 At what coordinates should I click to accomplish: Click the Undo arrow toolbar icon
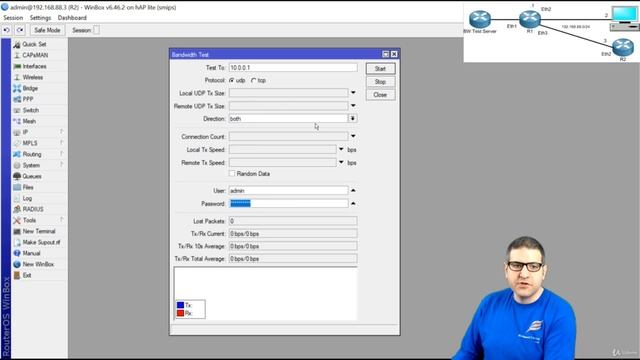[7, 30]
